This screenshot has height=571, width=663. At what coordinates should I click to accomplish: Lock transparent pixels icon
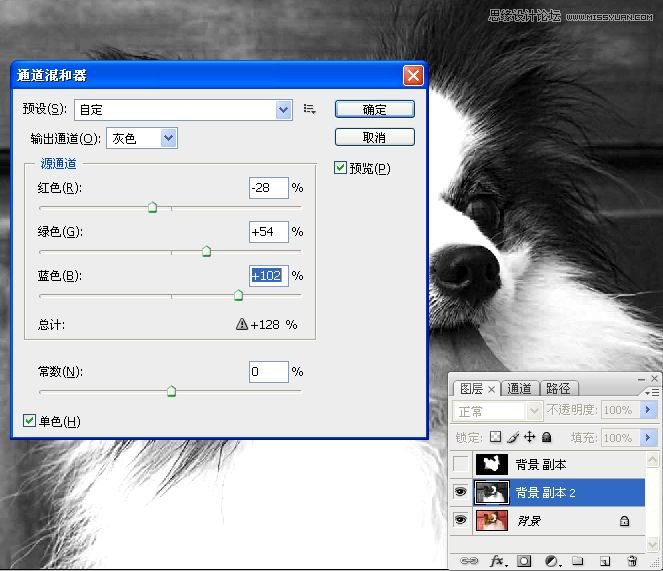tap(495, 437)
